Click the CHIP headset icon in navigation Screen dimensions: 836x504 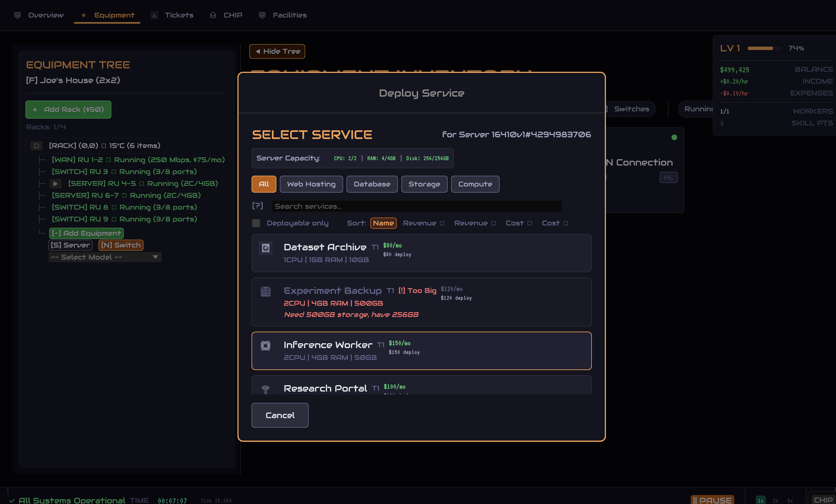coord(213,15)
